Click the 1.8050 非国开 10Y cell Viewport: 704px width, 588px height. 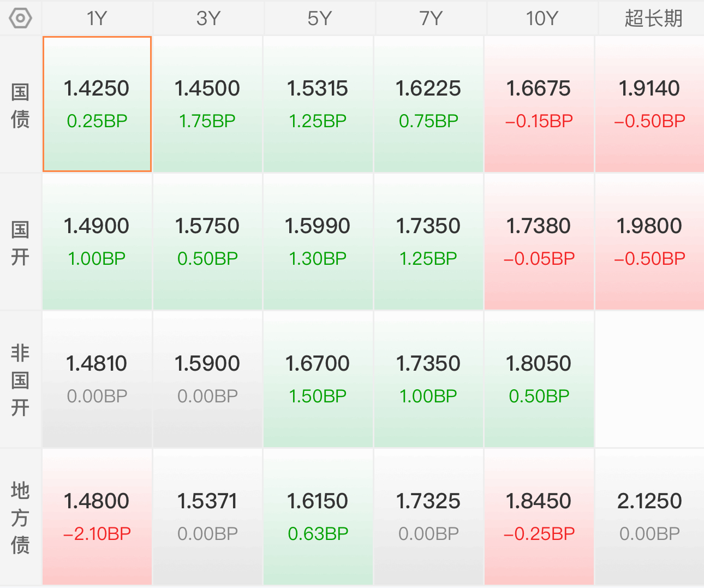pyautogui.click(x=539, y=379)
